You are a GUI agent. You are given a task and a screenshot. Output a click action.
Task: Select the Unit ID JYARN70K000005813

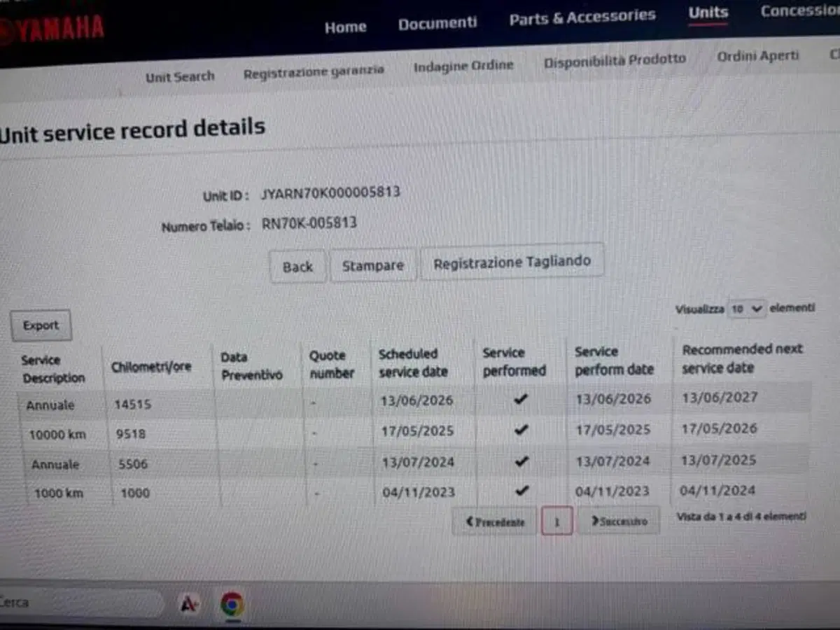pos(330,192)
